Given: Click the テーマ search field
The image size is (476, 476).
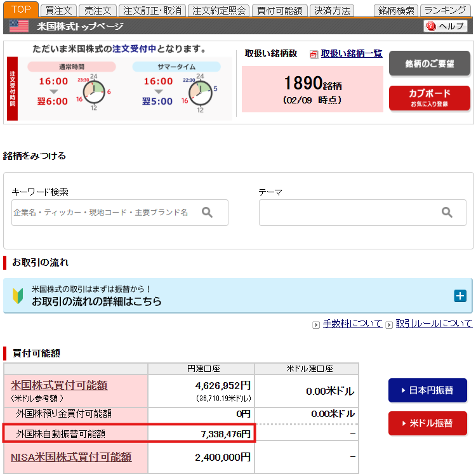Looking at the screenshot, I should 349,213.
